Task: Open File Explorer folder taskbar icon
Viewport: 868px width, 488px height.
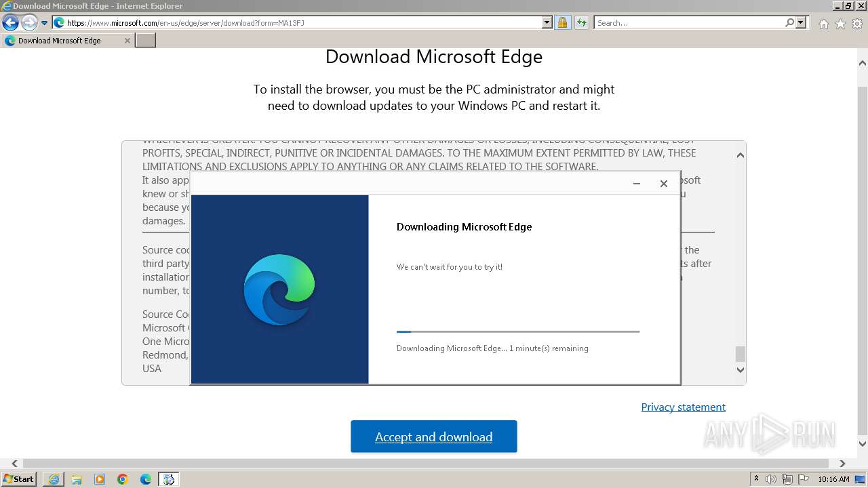Action: click(x=77, y=479)
